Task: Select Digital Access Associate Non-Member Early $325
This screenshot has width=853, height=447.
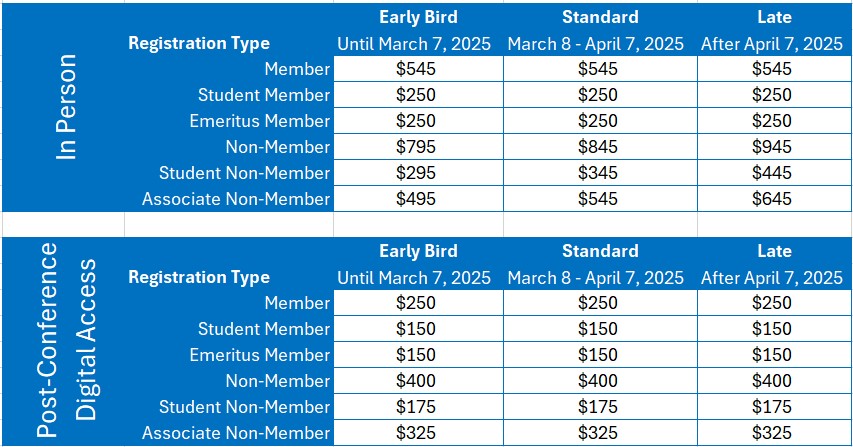Action: pyautogui.click(x=418, y=433)
